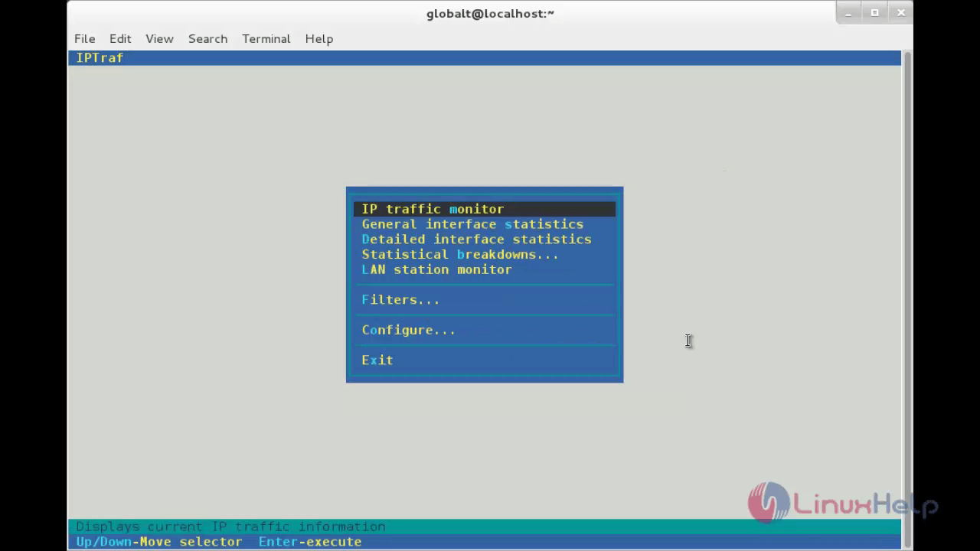Open Statistical breakdowns... entry
This screenshot has height=551, width=980.
click(x=485, y=254)
